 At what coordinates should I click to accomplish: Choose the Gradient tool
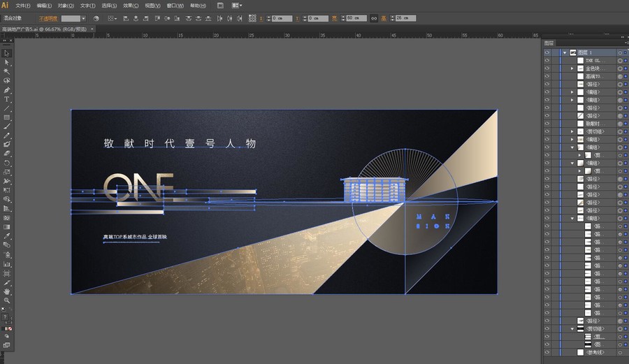point(7,227)
